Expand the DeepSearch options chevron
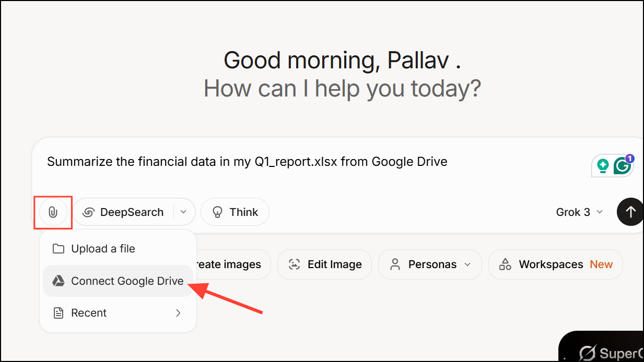Image resolution: width=644 pixels, height=362 pixels. pos(183,212)
